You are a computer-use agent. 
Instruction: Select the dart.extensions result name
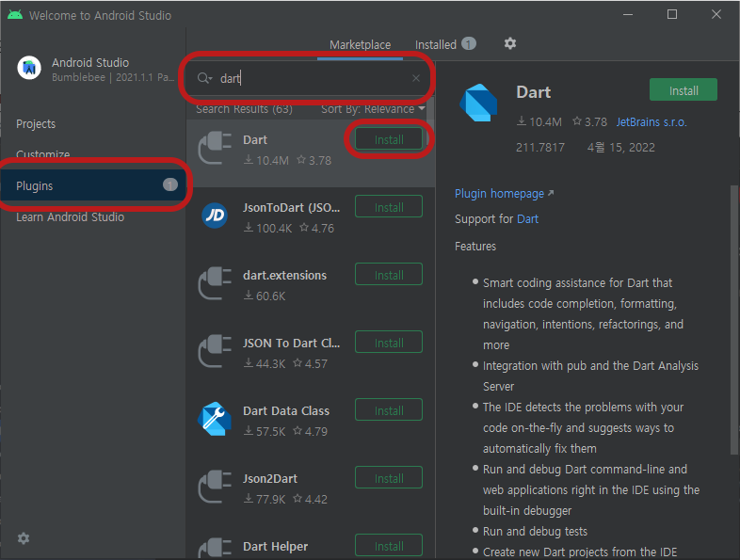click(x=284, y=275)
